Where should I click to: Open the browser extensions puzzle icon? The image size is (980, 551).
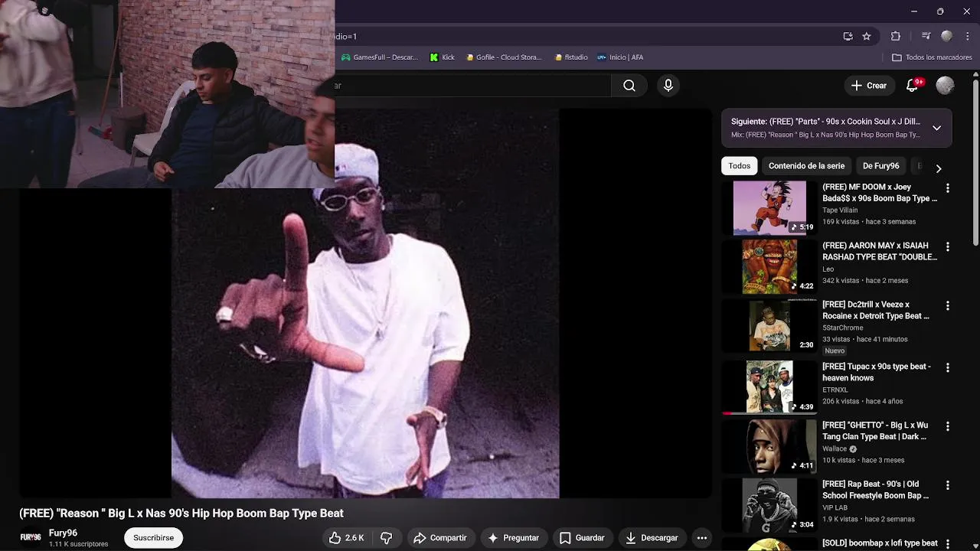[x=896, y=36]
